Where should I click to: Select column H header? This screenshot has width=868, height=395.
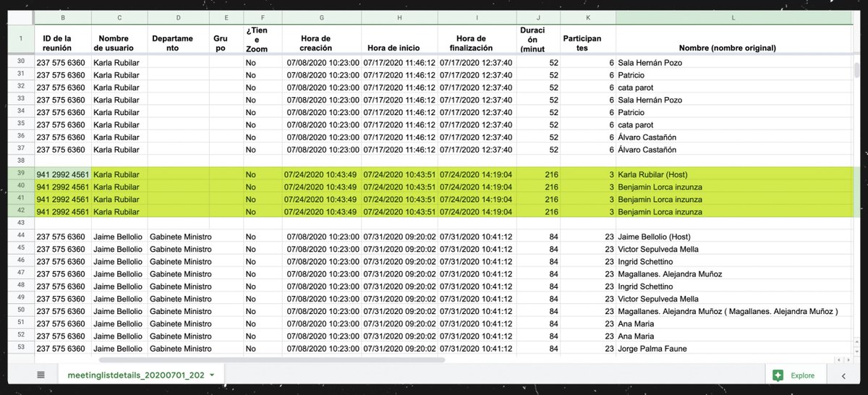click(399, 17)
